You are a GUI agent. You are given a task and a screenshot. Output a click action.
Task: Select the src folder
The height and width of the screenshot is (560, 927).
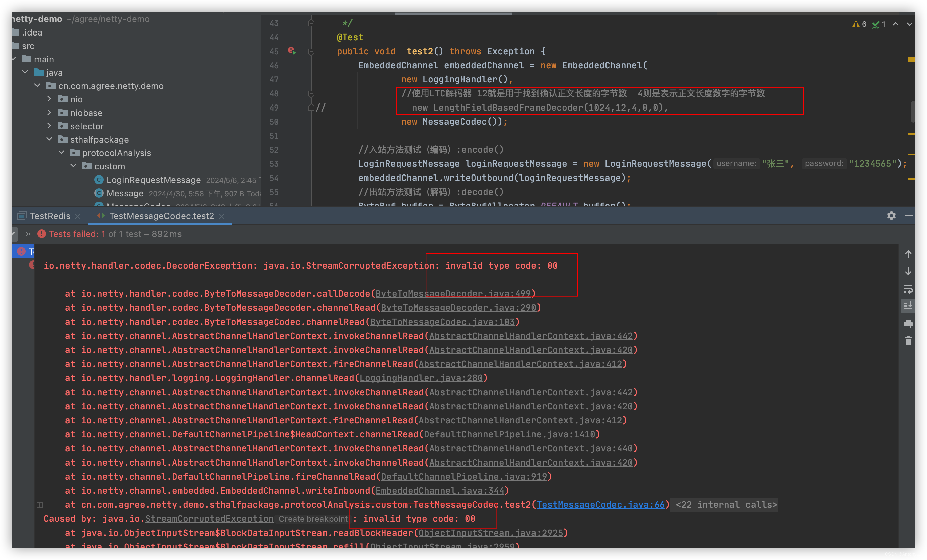pyautogui.click(x=28, y=46)
